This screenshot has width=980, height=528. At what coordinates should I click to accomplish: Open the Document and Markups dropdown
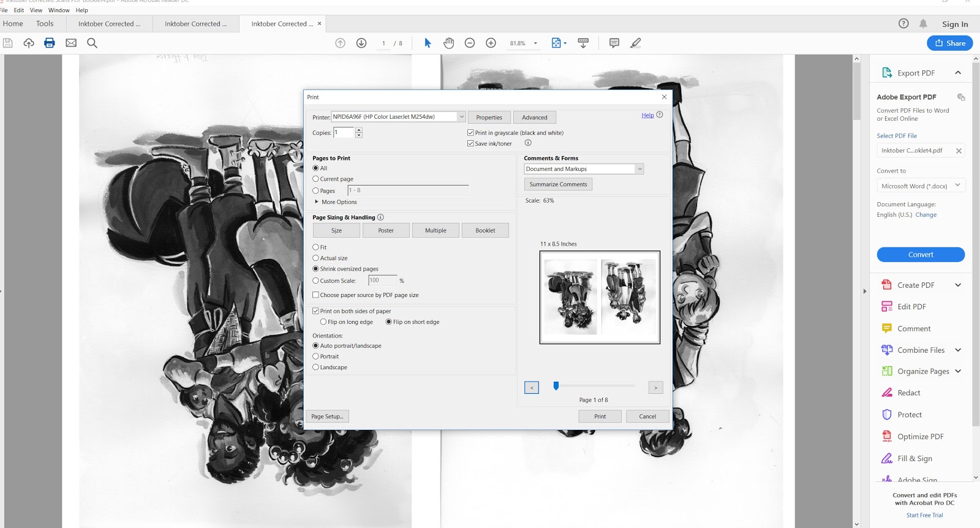pyautogui.click(x=584, y=169)
